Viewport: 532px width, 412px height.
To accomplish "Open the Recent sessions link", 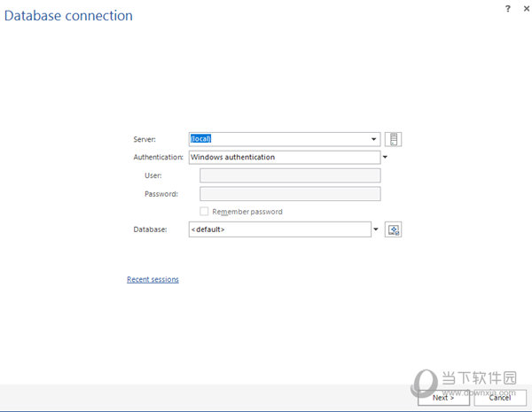I will pyautogui.click(x=153, y=279).
